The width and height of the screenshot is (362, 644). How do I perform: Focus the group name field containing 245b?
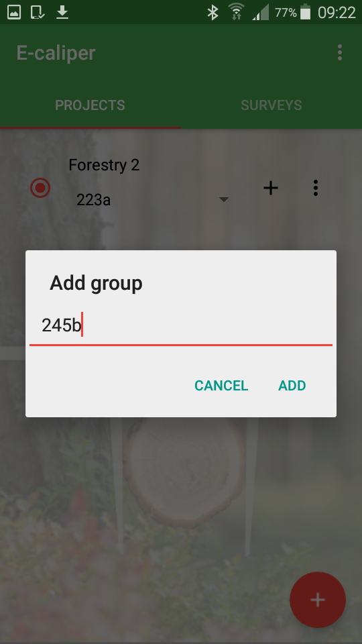(180, 326)
